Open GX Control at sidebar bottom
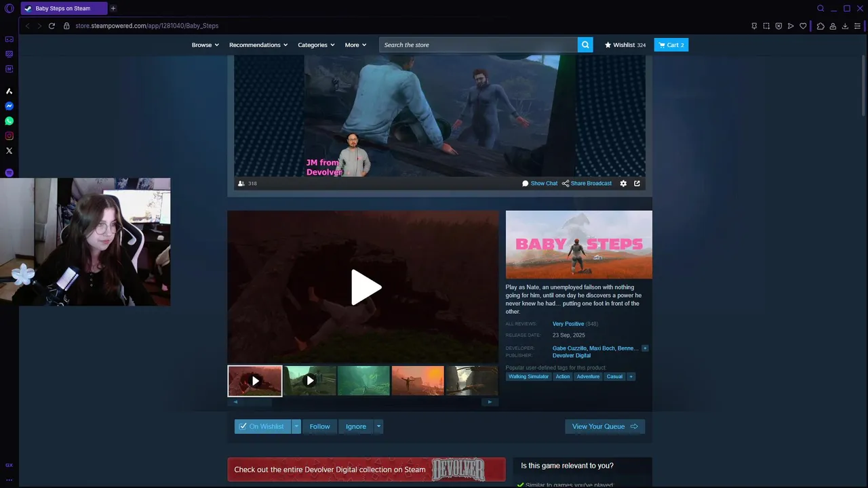Viewport: 868px width, 488px height. pyautogui.click(x=9, y=465)
